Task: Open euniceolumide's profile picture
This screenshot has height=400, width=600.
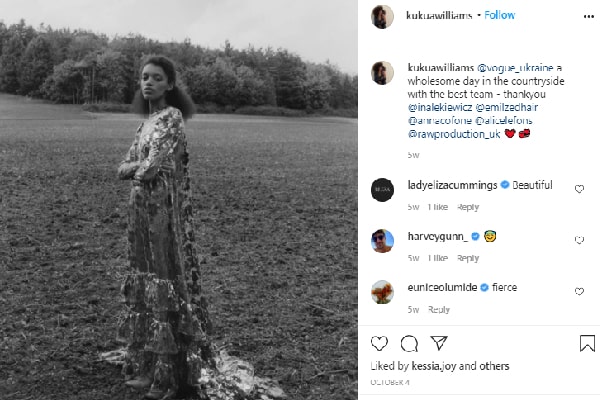Action: pyautogui.click(x=382, y=291)
